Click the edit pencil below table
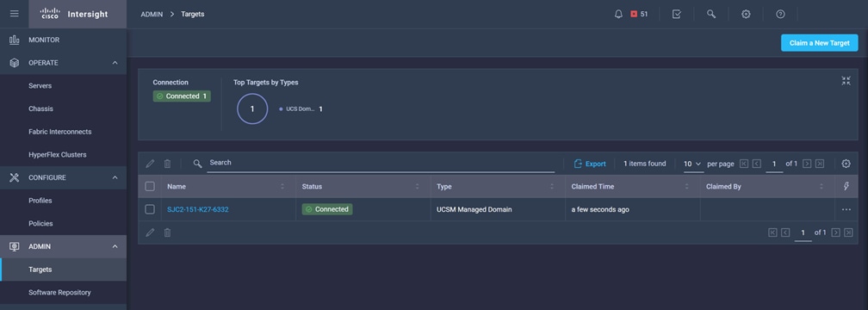Image resolution: width=868 pixels, height=310 pixels. (x=150, y=232)
